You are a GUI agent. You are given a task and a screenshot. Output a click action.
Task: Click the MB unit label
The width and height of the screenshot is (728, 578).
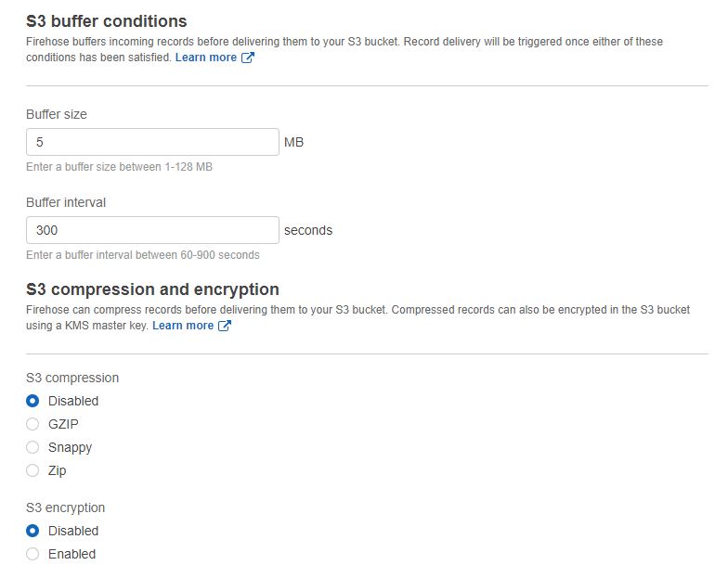click(x=293, y=142)
